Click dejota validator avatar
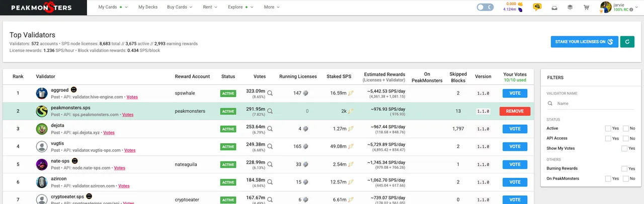Screen dimensions: 644x204 click(42, 129)
